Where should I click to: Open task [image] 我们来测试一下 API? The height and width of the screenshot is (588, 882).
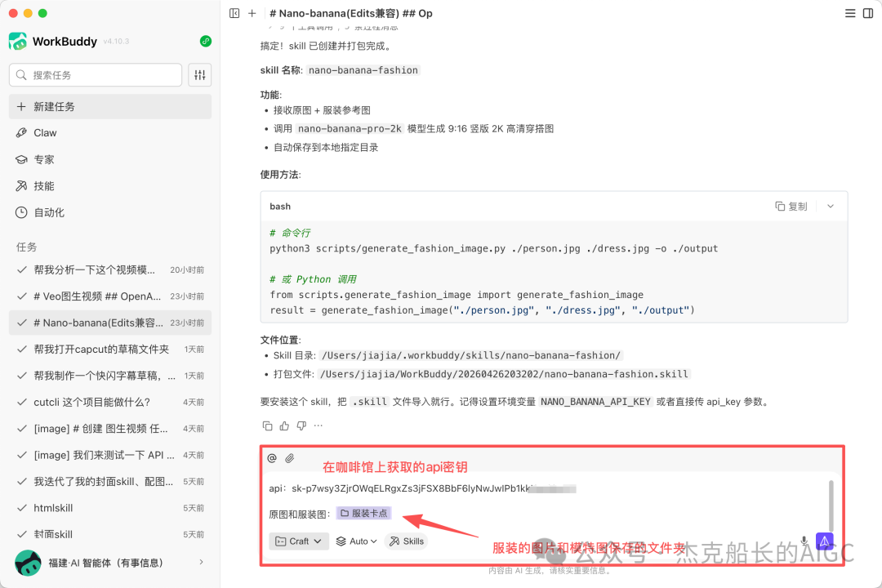(x=110, y=455)
